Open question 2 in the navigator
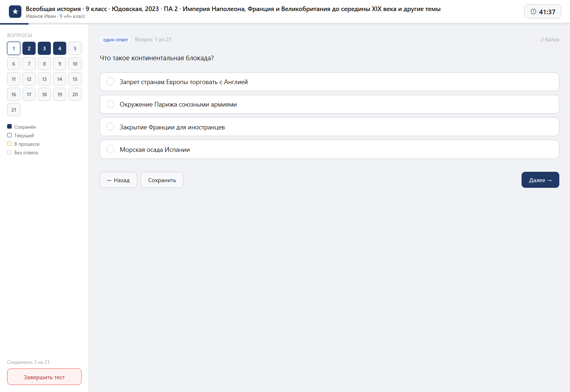Image resolution: width=570 pixels, height=392 pixels. click(x=29, y=48)
